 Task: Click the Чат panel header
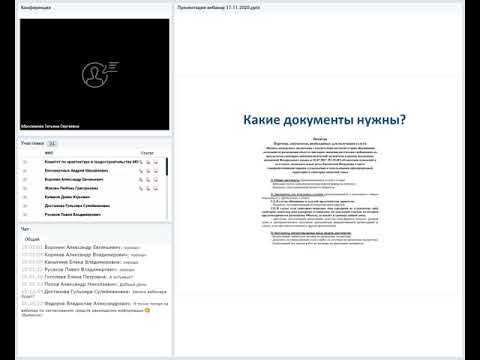25,229
